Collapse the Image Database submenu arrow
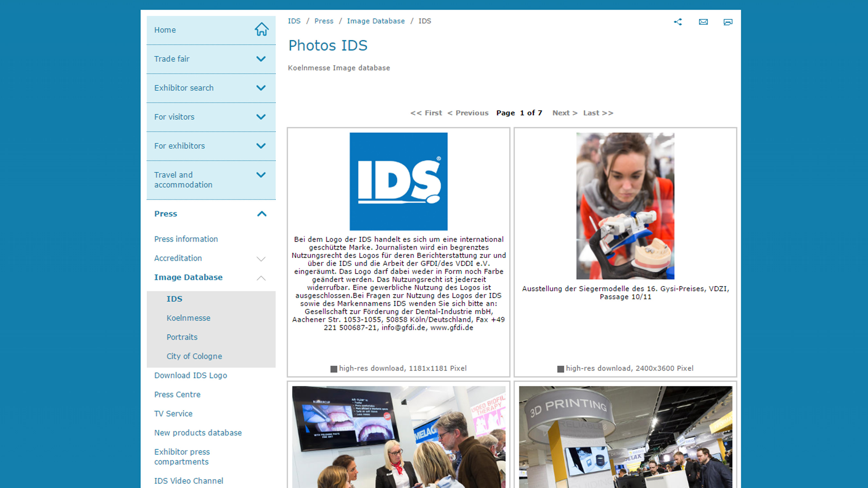This screenshot has width=868, height=488. (261, 278)
